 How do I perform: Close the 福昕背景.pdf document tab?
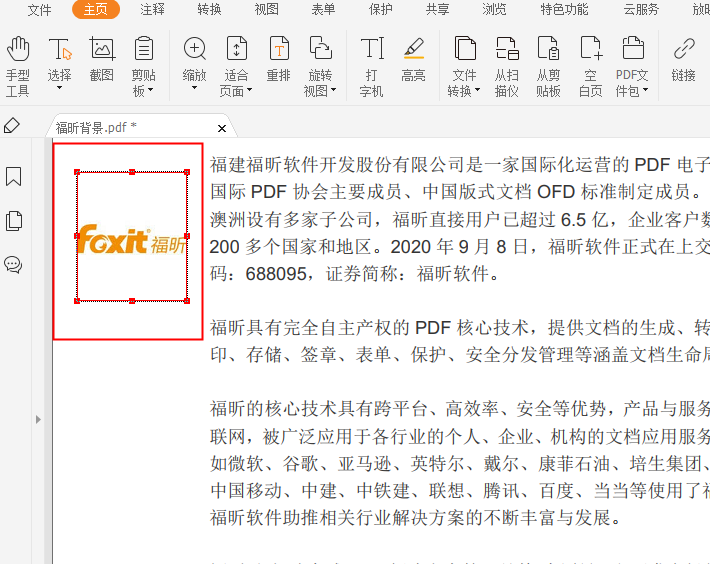click(222, 129)
